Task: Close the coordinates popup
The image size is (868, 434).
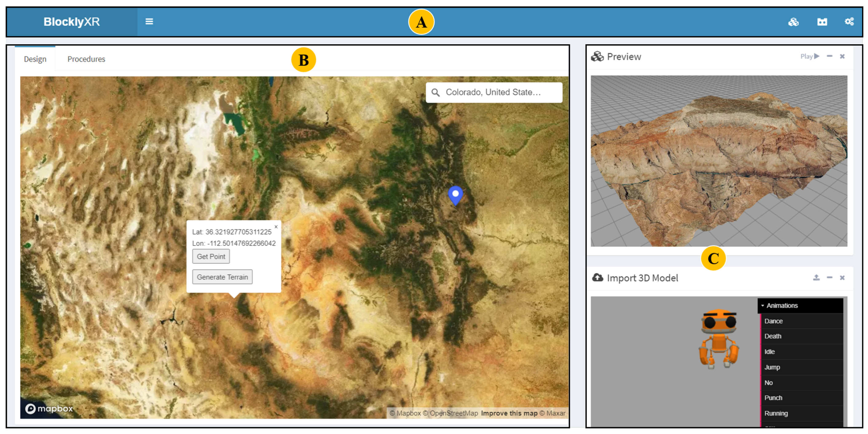Action: [276, 227]
